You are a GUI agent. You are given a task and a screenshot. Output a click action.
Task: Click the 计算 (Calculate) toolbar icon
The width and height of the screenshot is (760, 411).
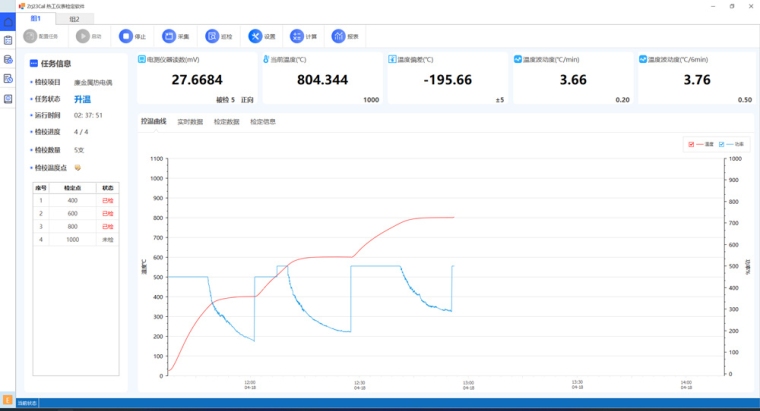tap(304, 37)
